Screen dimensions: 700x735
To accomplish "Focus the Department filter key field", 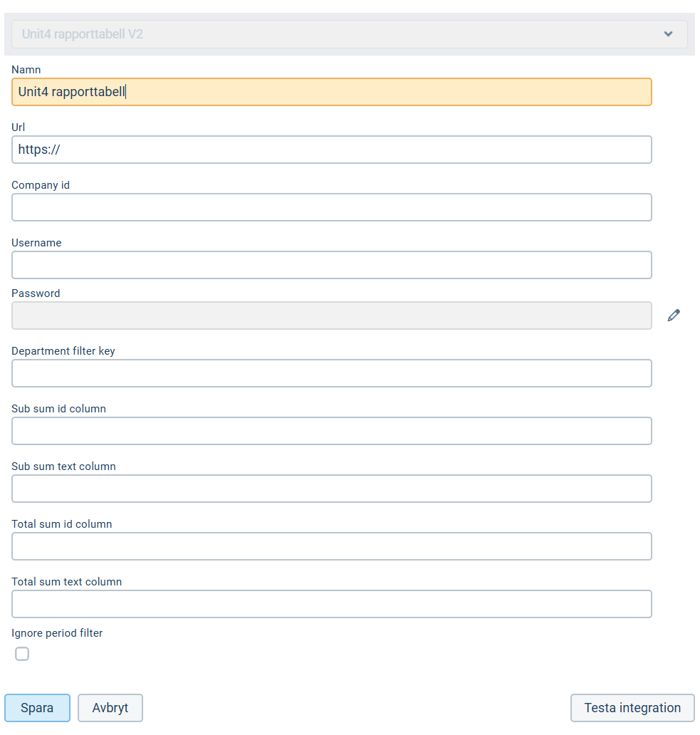I will (331, 373).
